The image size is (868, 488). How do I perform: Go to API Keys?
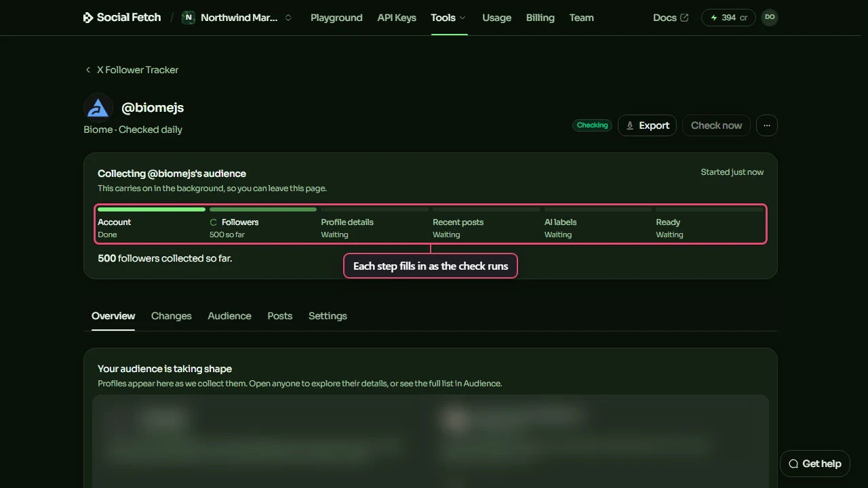click(397, 18)
